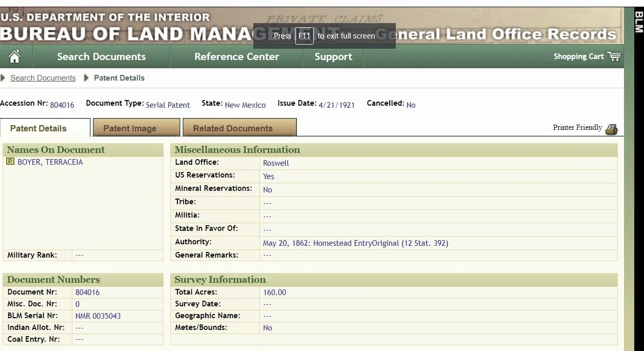
Task: Click the Miscellaneous Information heading
Action: tap(237, 150)
